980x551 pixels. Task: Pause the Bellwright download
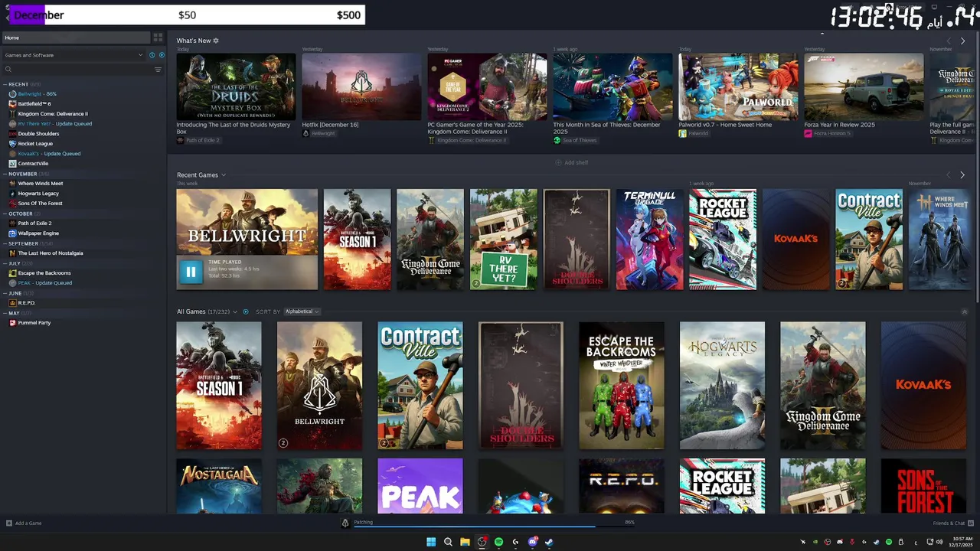(191, 271)
